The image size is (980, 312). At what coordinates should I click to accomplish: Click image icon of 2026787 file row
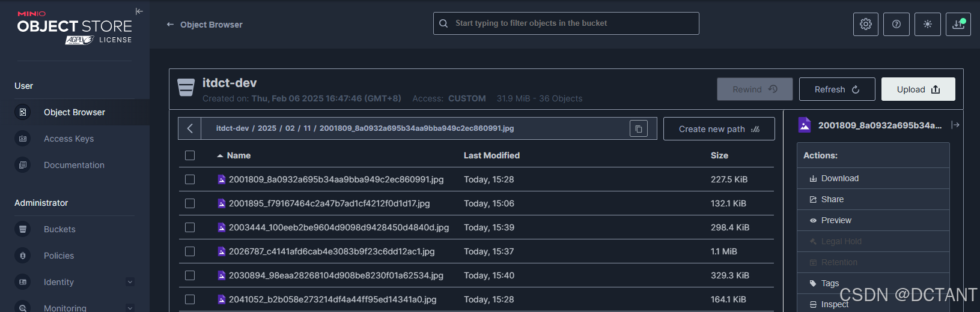[222, 251]
